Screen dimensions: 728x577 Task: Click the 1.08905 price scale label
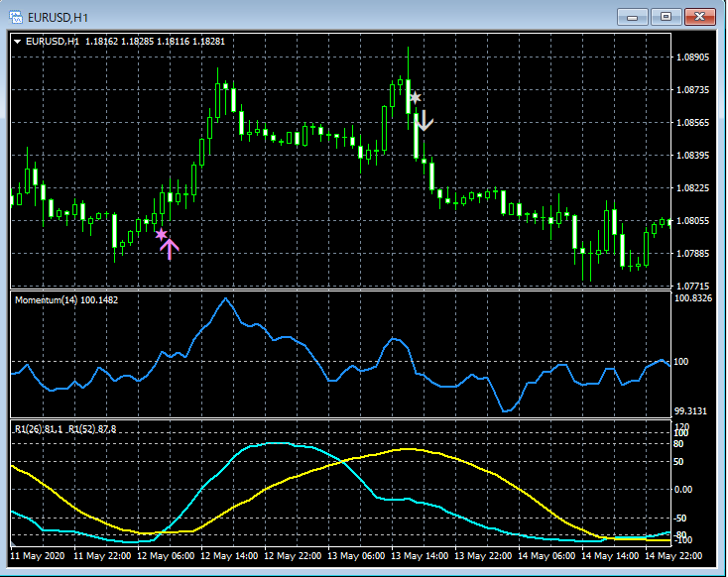pyautogui.click(x=692, y=58)
